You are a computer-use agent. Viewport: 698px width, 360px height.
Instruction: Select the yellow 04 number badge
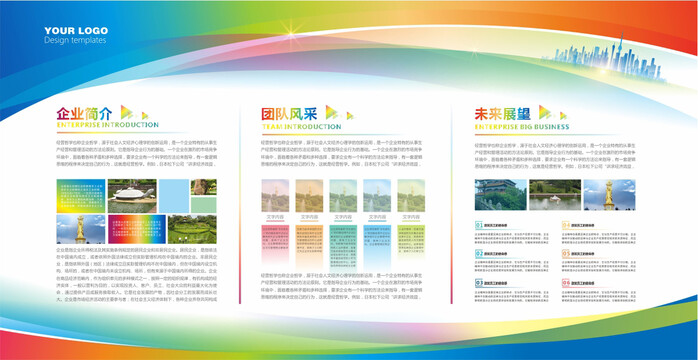click(x=566, y=225)
